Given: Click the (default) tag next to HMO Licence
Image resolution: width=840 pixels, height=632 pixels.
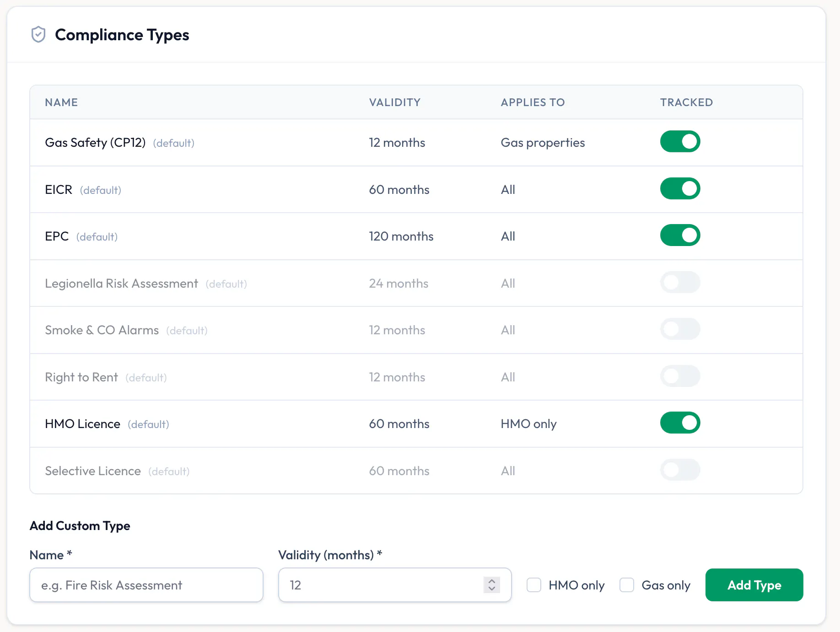Looking at the screenshot, I should (x=148, y=424).
